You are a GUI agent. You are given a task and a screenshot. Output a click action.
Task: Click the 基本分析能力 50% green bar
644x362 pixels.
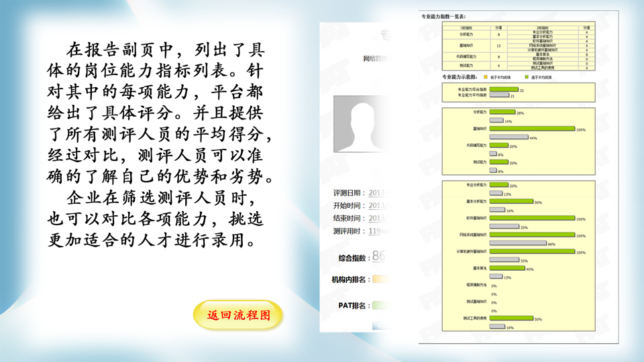point(511,202)
